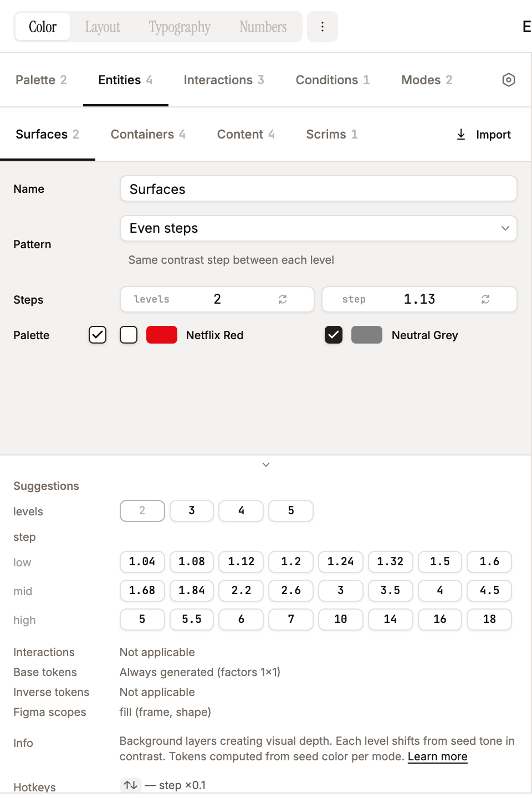
Task: Click the Import download icon
Action: (461, 134)
